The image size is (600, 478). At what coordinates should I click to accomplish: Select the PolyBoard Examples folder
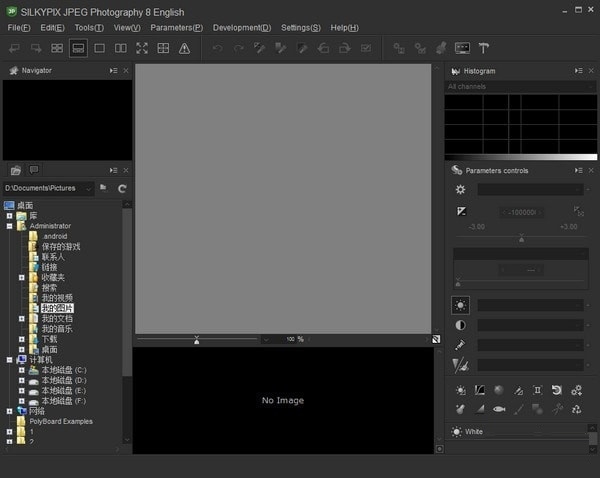click(60, 421)
